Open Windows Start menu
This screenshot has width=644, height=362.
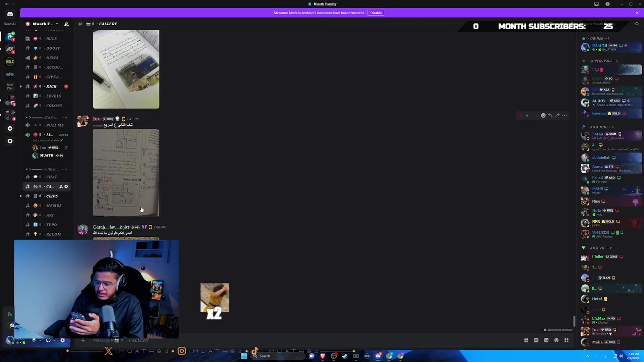point(244,356)
